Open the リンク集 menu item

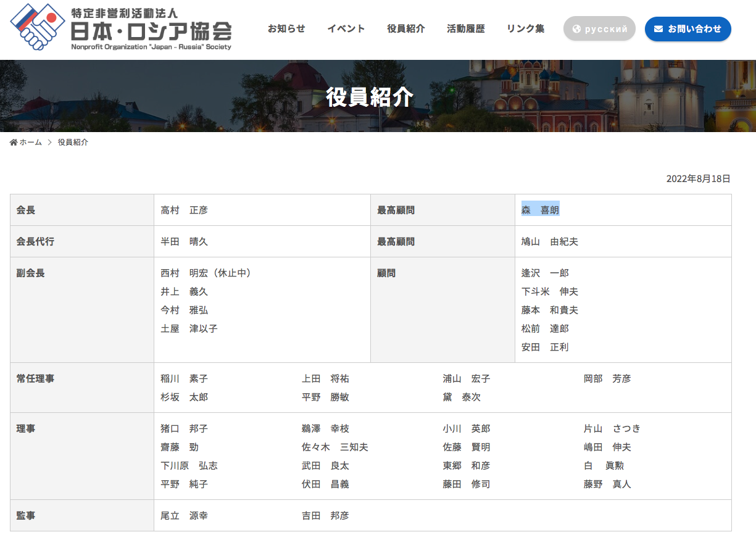[x=526, y=28]
